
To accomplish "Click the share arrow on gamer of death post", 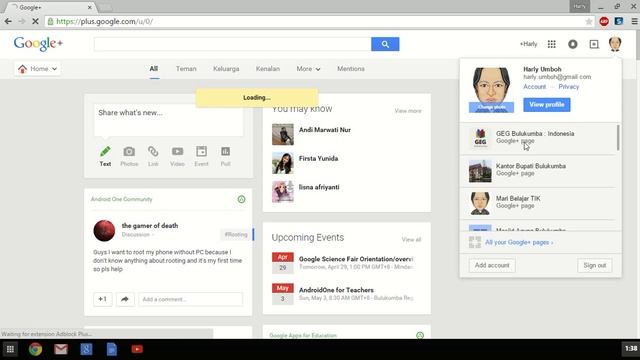I will [x=125, y=299].
